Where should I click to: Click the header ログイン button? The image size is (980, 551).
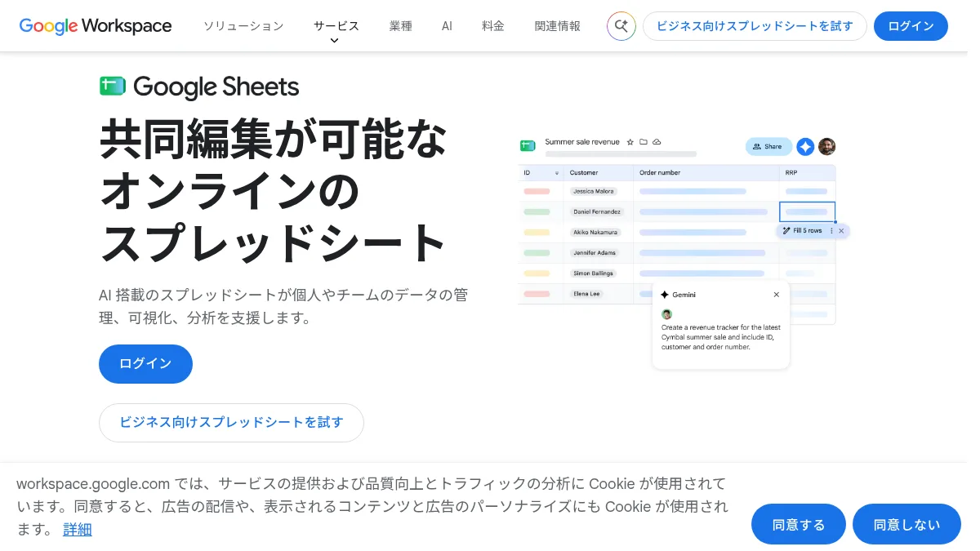911,26
